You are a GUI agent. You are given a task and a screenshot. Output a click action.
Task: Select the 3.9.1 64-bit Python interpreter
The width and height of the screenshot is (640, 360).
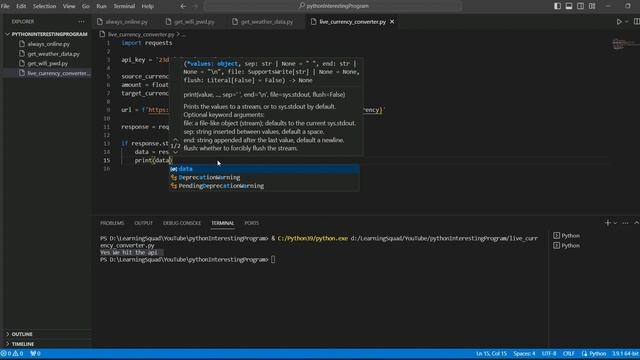[625, 354]
